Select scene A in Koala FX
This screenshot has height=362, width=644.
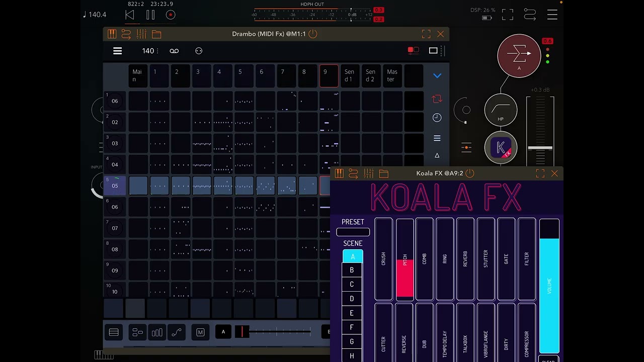tap(353, 256)
